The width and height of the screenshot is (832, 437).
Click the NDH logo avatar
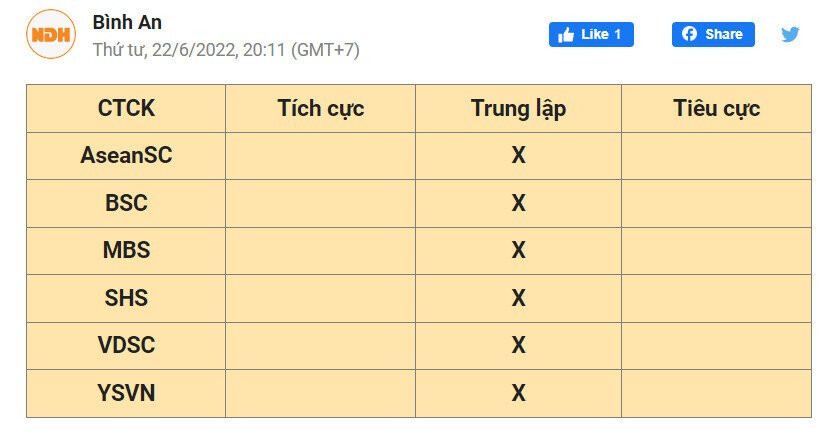[51, 34]
